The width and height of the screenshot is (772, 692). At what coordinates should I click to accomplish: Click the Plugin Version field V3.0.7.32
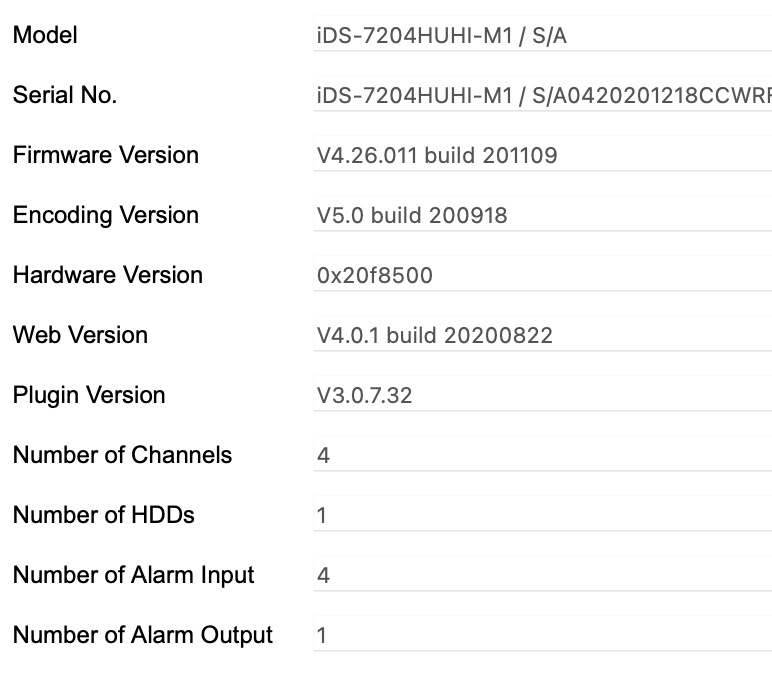[x=542, y=396]
